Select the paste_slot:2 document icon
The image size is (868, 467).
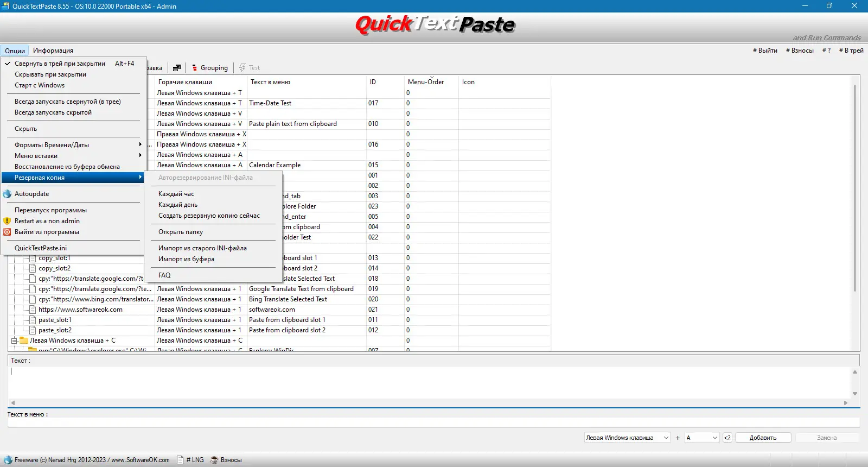click(x=33, y=330)
